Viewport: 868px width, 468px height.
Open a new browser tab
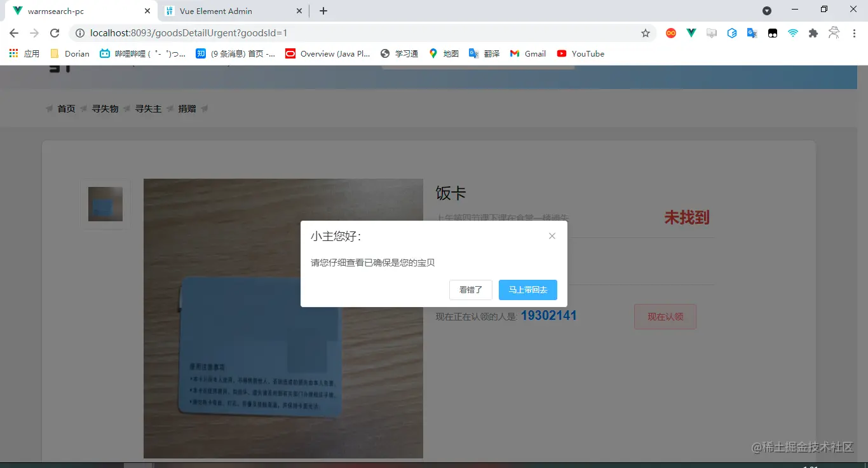pos(323,11)
